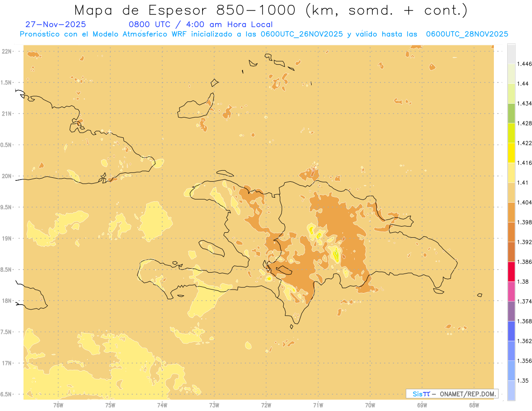Pick the purple swatch between 1.368 and 1.374
This screenshot has width=532, height=411.
(x=511, y=311)
